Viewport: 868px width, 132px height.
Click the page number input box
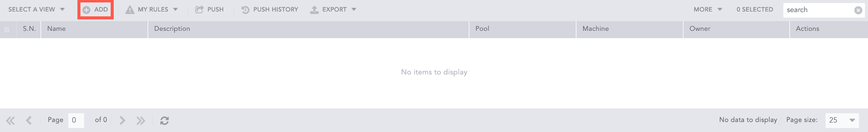76,120
